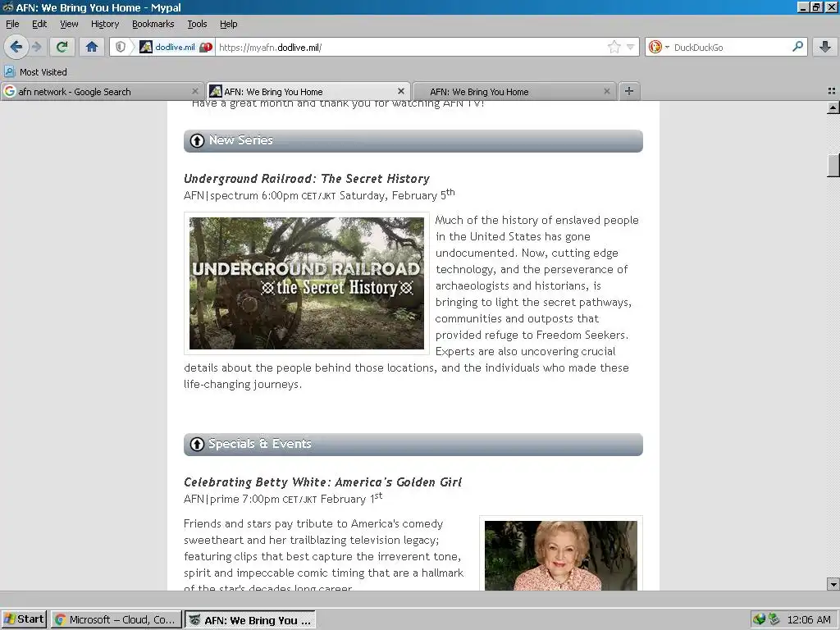The height and width of the screenshot is (630, 840).
Task: Close the third AFN tab
Action: click(x=606, y=92)
